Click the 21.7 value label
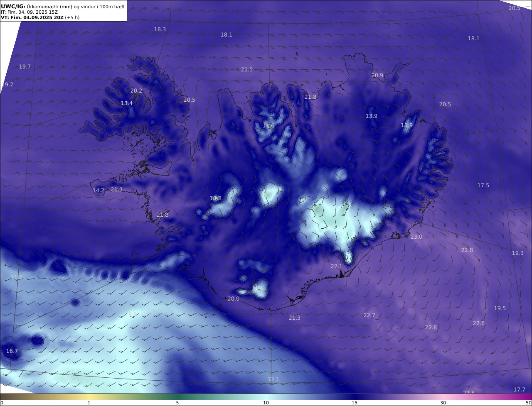This screenshot has width=532, height=406. click(117, 190)
